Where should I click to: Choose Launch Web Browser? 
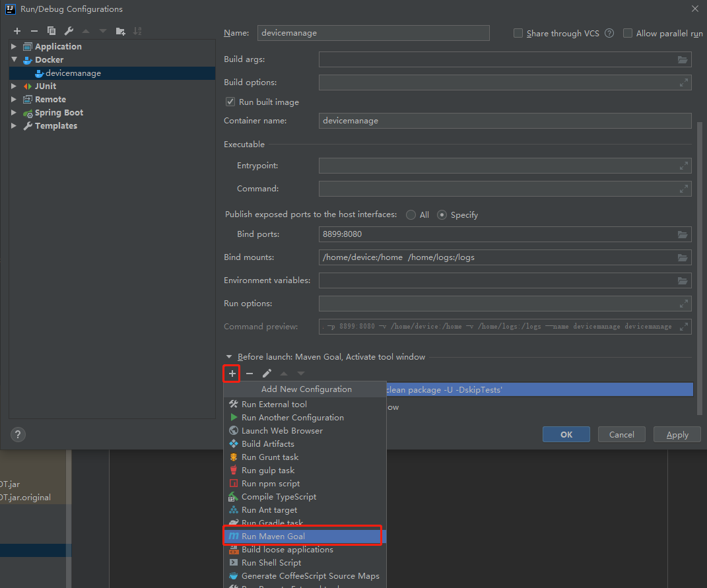click(x=305, y=431)
